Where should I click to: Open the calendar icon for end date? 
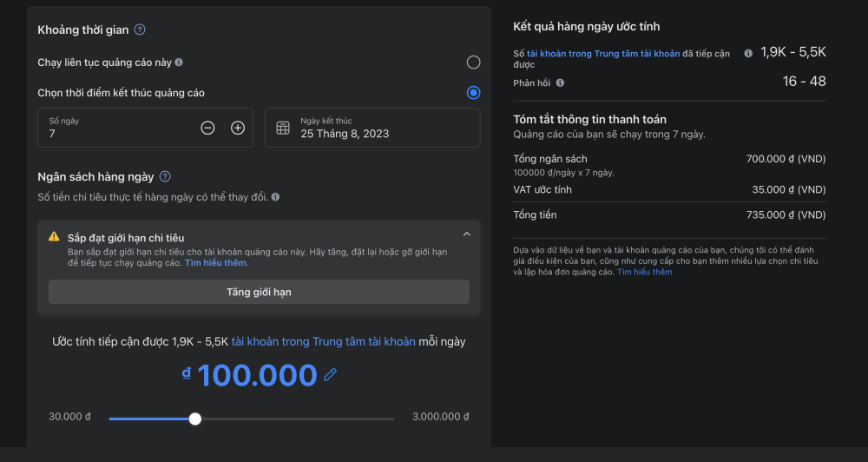pos(283,128)
